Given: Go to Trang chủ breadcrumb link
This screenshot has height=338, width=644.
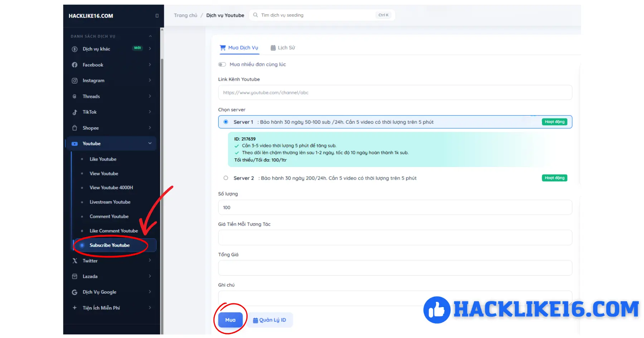Looking at the screenshot, I should (185, 15).
